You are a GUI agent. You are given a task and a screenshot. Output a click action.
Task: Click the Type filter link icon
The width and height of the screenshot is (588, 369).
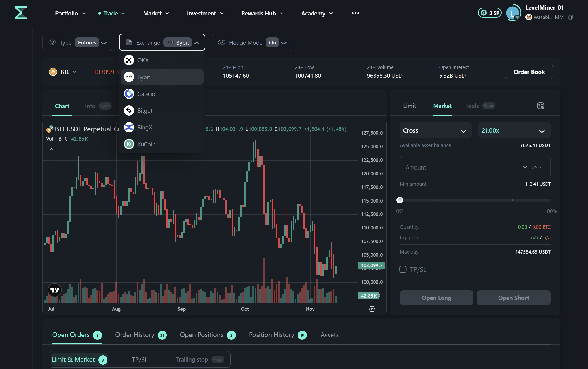[52, 42]
